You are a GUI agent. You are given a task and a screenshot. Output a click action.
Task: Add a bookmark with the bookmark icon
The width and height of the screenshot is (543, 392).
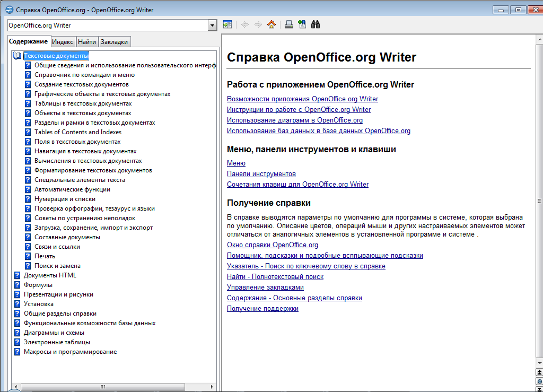click(302, 24)
